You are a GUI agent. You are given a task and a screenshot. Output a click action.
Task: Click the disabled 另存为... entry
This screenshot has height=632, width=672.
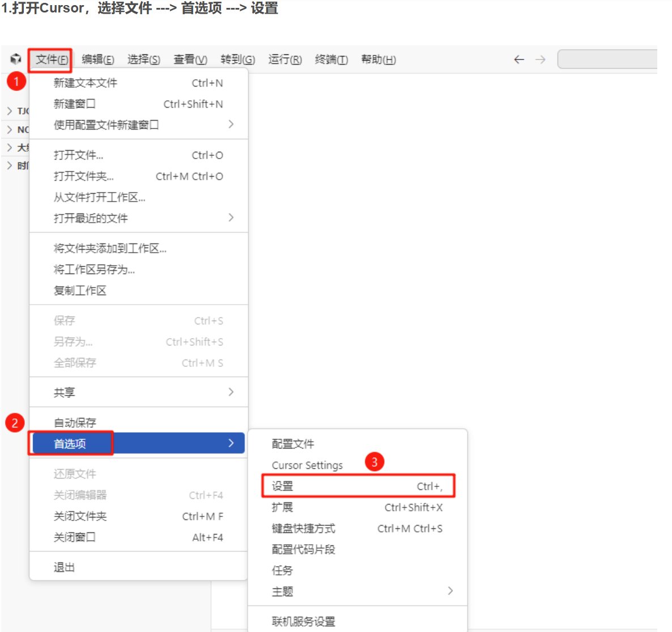138,341
